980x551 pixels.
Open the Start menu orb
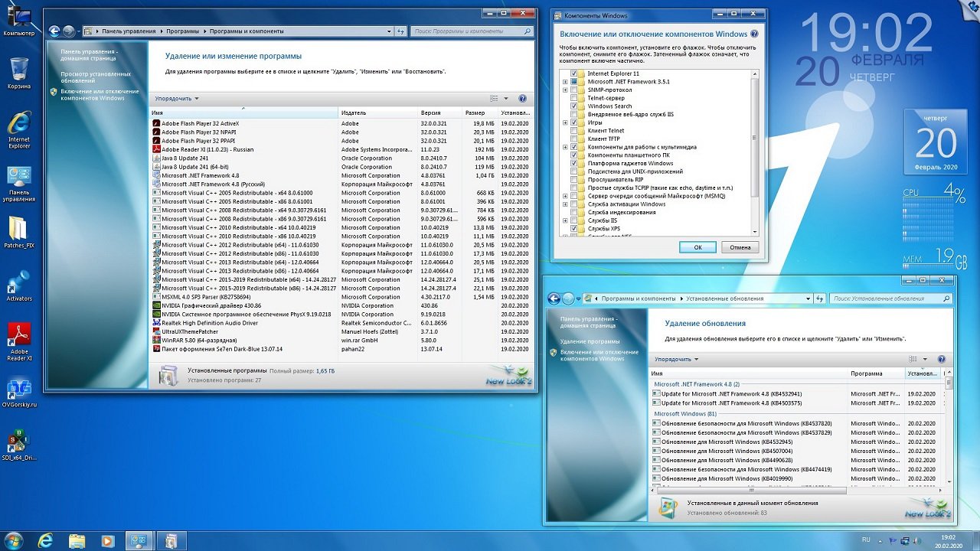coord(15,540)
